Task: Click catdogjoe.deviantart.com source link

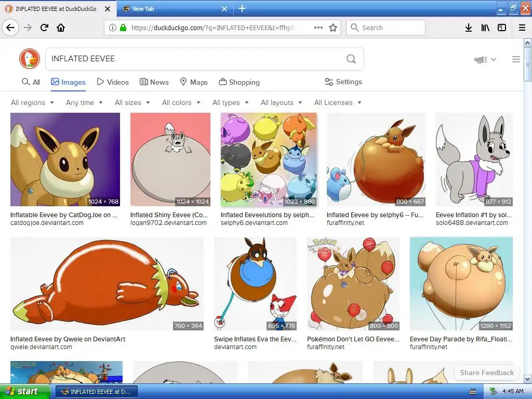Action: tap(47, 223)
